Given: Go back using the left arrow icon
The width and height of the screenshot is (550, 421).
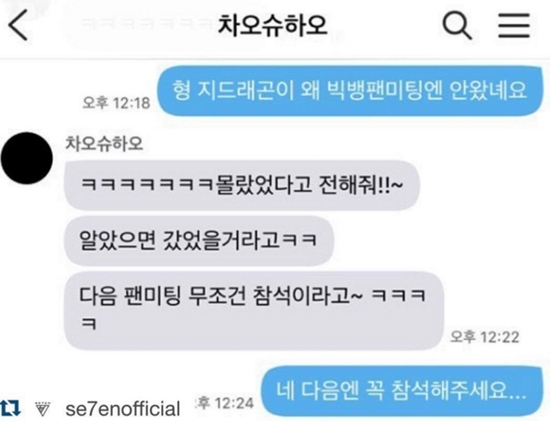Looking at the screenshot, I should click(18, 25).
